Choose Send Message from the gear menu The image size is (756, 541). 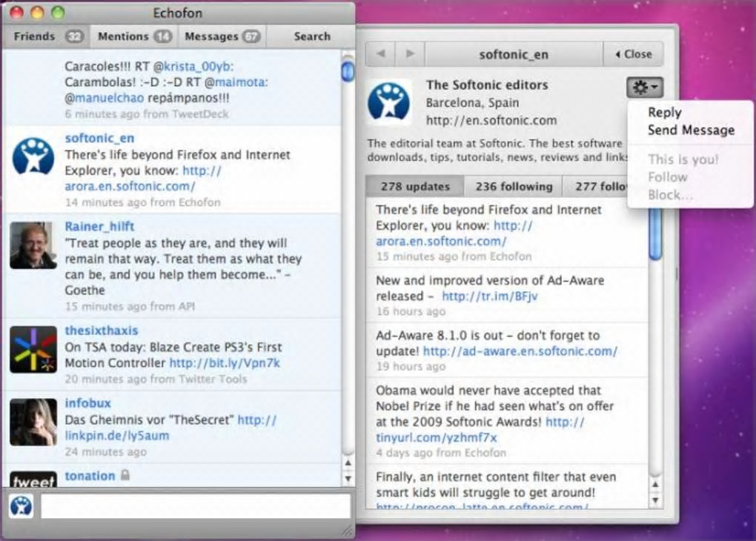(691, 130)
